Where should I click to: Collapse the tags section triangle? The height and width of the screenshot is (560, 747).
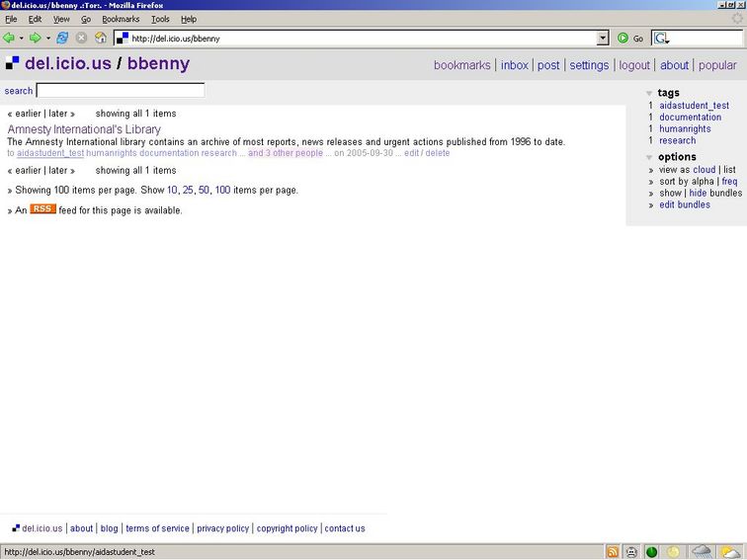(x=649, y=93)
